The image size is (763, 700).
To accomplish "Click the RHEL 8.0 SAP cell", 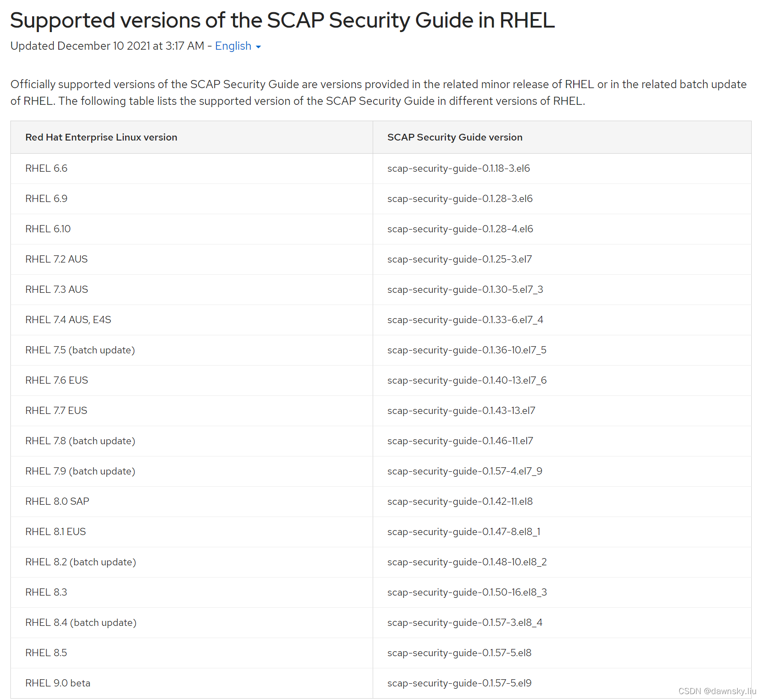I will [57, 501].
